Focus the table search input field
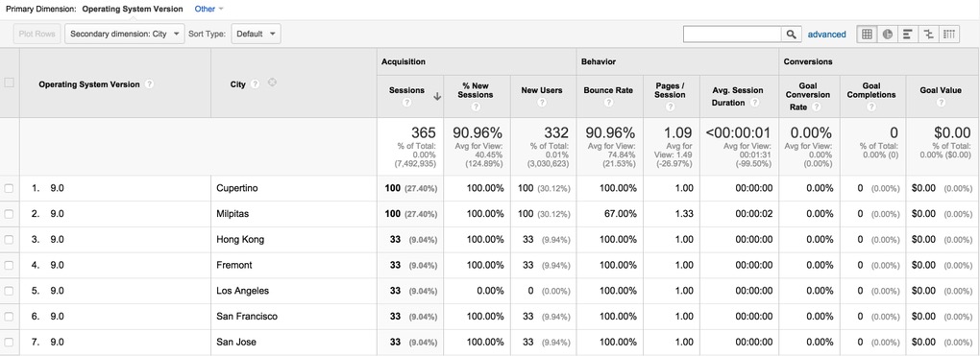 click(732, 35)
